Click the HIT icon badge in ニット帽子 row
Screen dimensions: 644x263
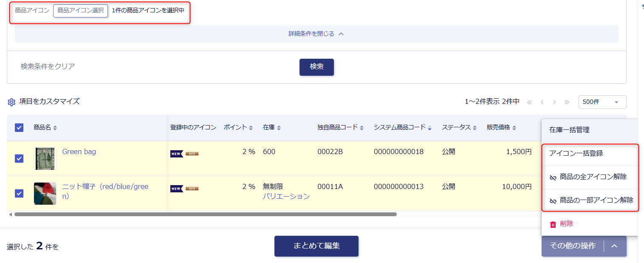click(192, 189)
